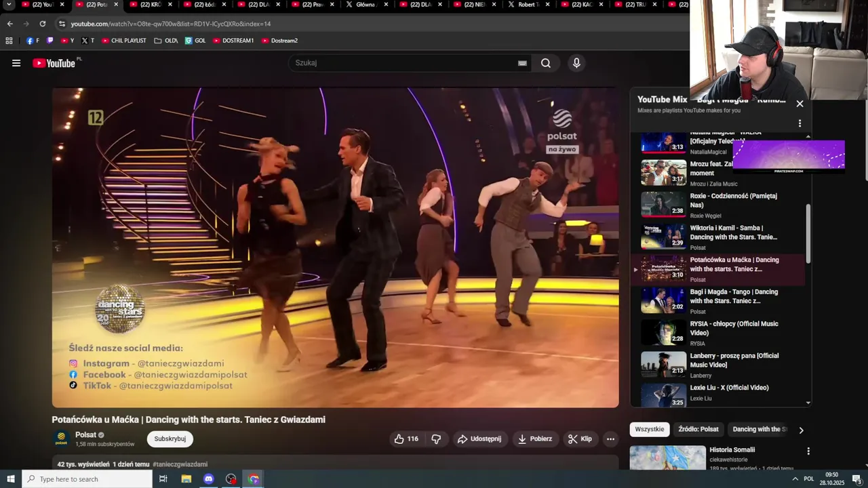
Task: Open the Chrome apps grid shortcut
Action: pyautogui.click(x=9, y=41)
